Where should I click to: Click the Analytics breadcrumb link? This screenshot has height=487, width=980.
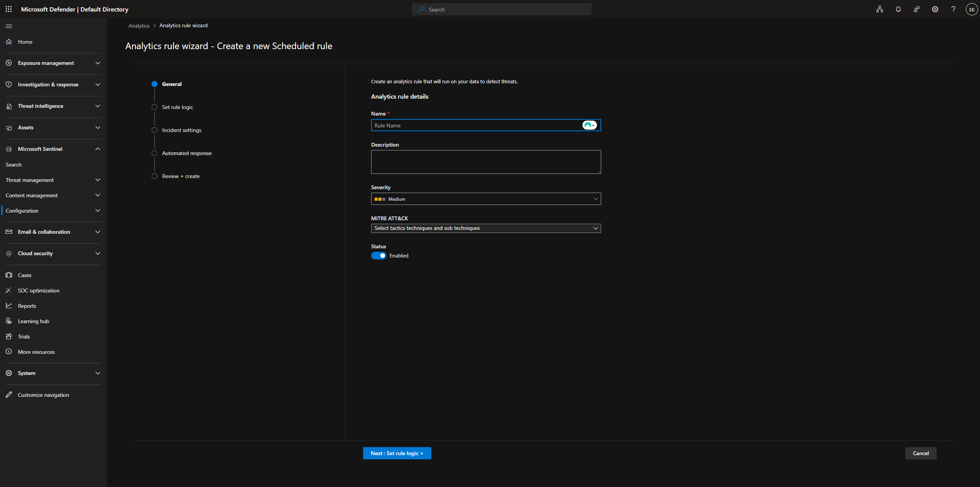(x=139, y=26)
